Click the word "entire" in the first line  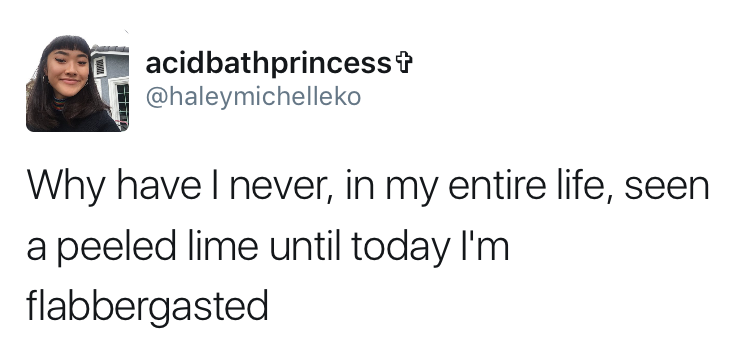(x=497, y=185)
